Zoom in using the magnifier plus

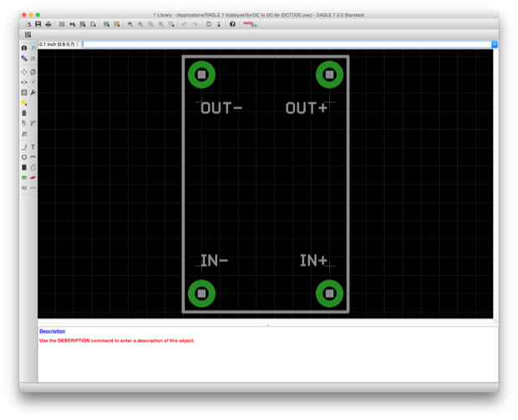click(140, 24)
